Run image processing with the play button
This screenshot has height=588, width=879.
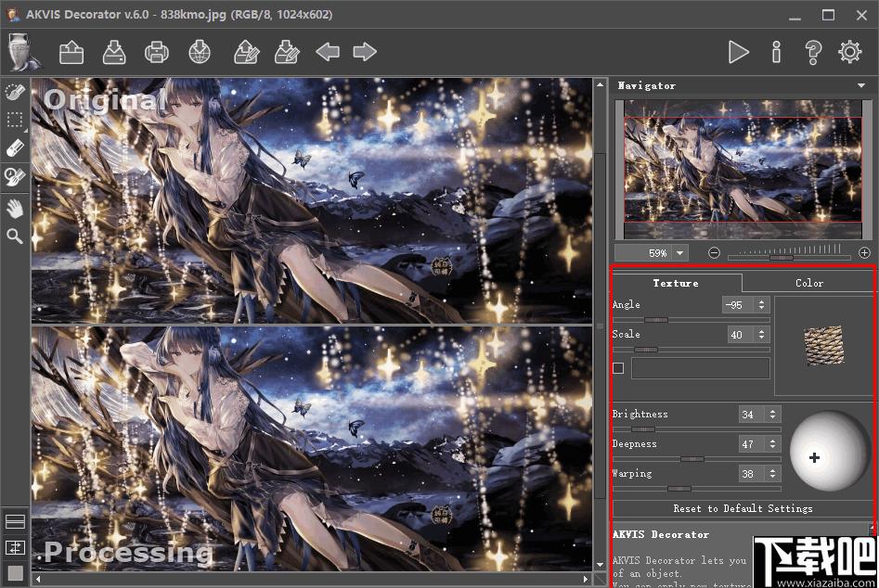[738, 52]
